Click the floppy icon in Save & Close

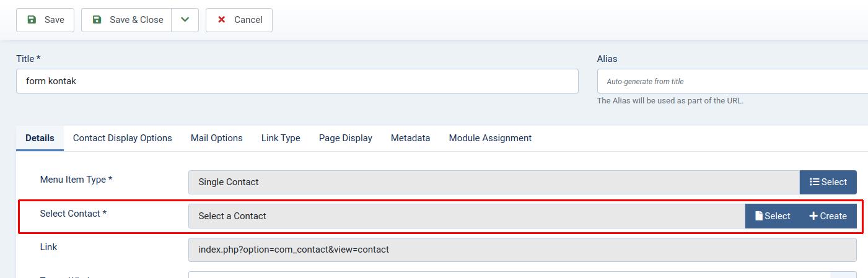coord(97,20)
